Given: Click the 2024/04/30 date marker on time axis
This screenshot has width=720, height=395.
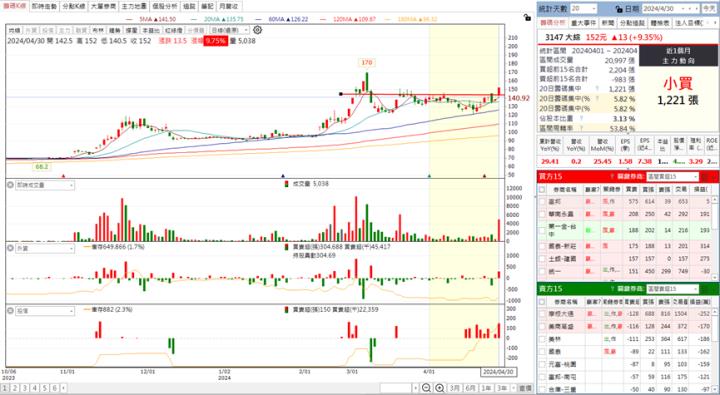Looking at the screenshot, I should tap(498, 372).
